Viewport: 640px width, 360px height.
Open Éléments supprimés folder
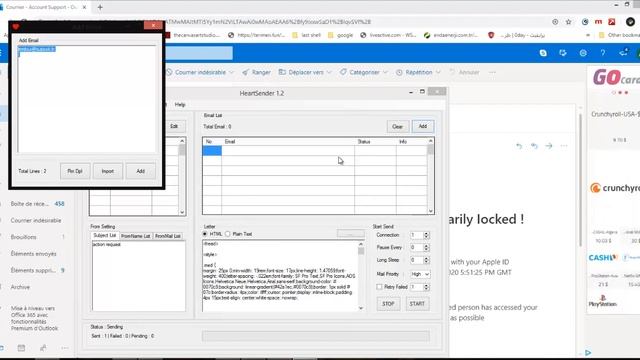coord(37,270)
